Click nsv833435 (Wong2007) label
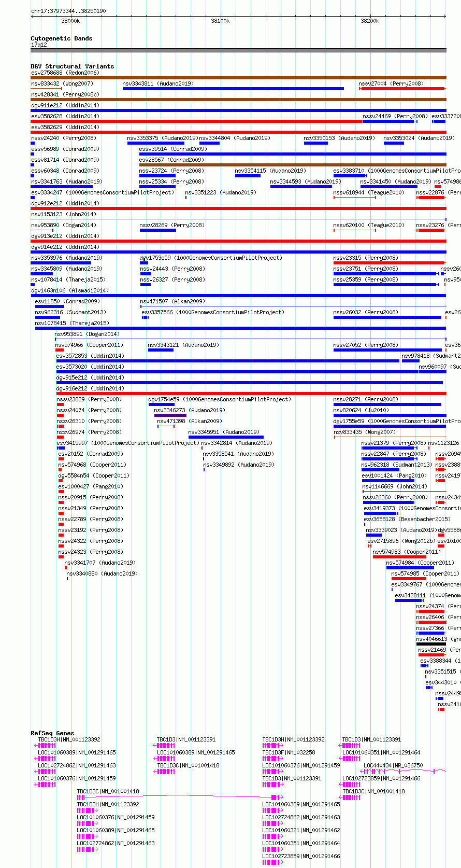This screenshot has height=868, width=461. pos(364,432)
